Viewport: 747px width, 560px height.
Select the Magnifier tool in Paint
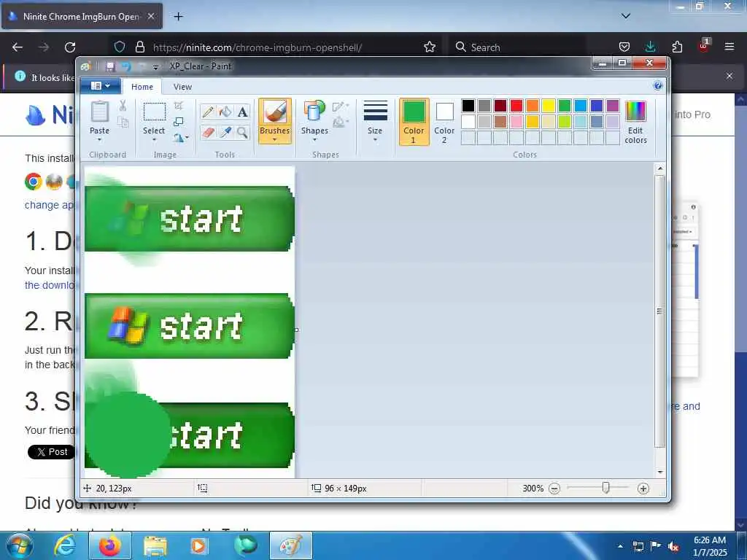click(242, 132)
